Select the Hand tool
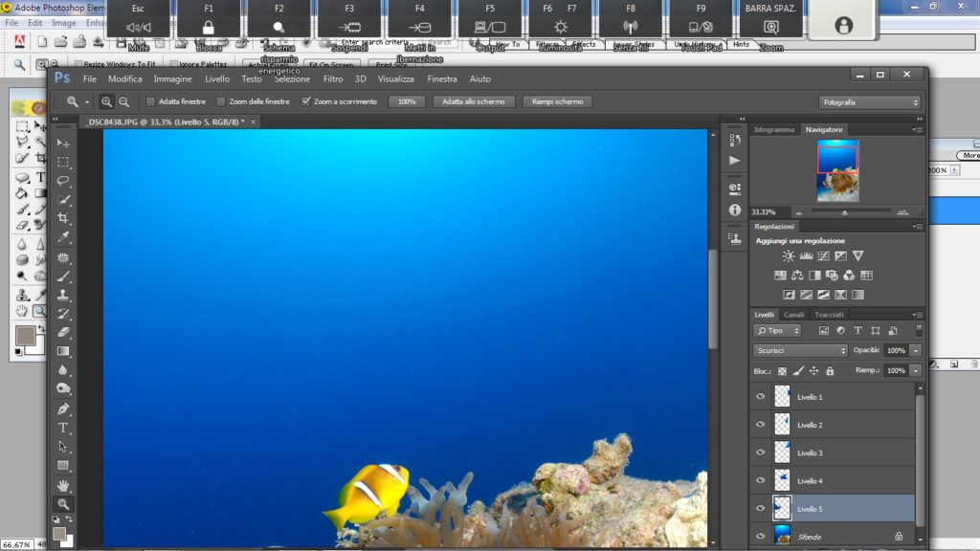Viewport: 980px width, 551px height. [x=63, y=485]
